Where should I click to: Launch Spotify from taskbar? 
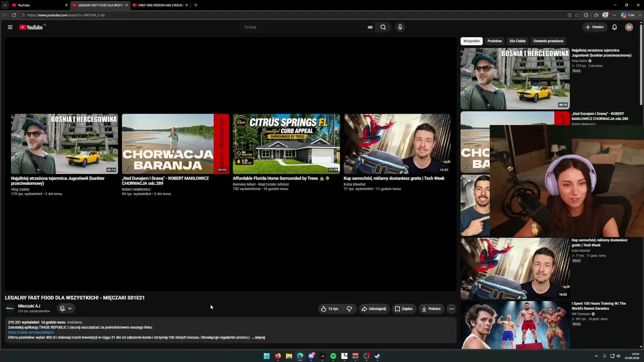click(x=333, y=356)
